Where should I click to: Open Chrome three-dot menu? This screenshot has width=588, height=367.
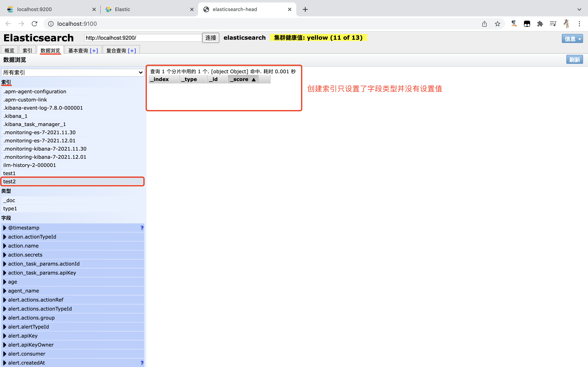tap(579, 24)
